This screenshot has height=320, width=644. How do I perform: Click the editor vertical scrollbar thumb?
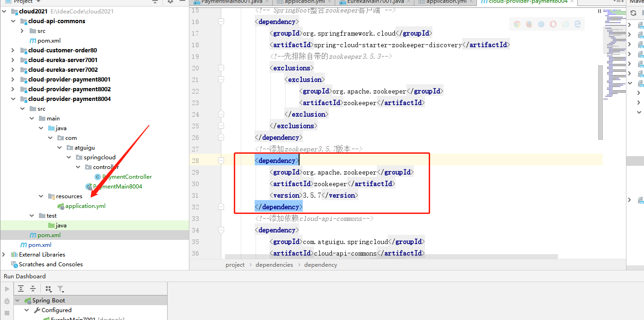(600, 102)
